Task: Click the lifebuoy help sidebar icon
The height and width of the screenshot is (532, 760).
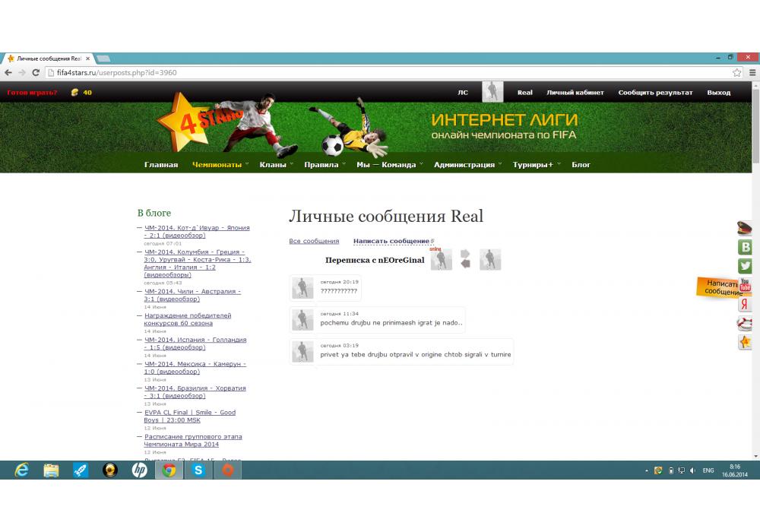Action: point(746,323)
